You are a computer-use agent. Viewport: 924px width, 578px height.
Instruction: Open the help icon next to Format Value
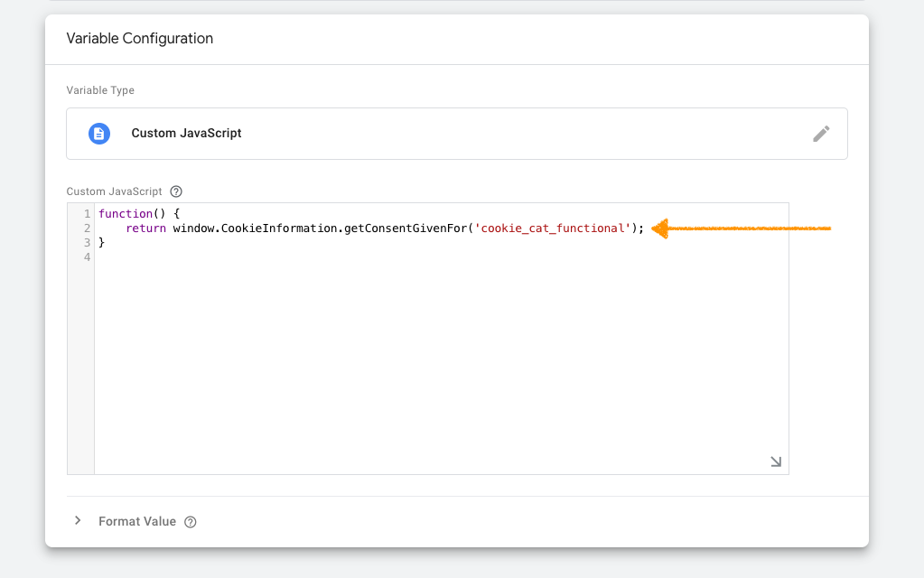click(x=189, y=521)
